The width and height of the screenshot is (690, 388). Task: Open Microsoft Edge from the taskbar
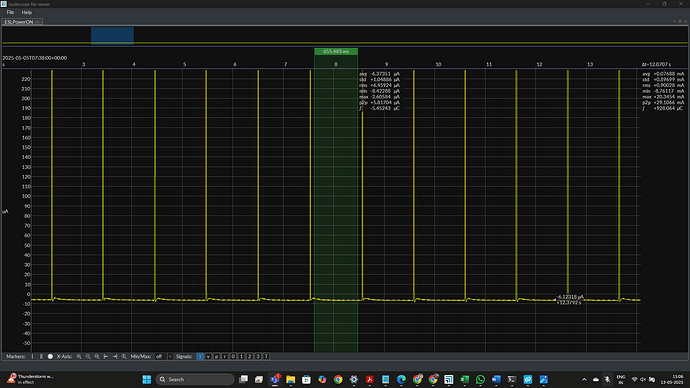click(x=401, y=379)
